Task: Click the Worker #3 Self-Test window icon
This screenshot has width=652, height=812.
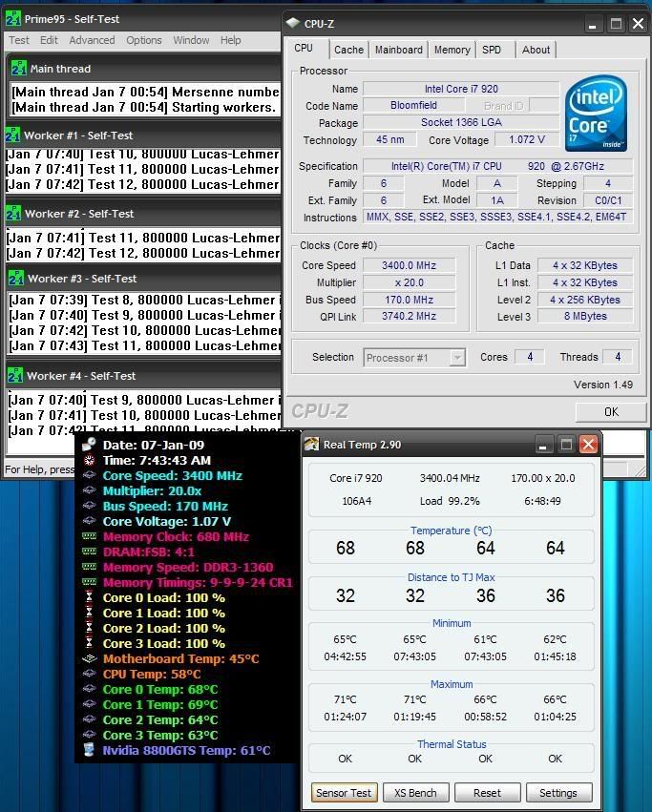Action: (16, 278)
